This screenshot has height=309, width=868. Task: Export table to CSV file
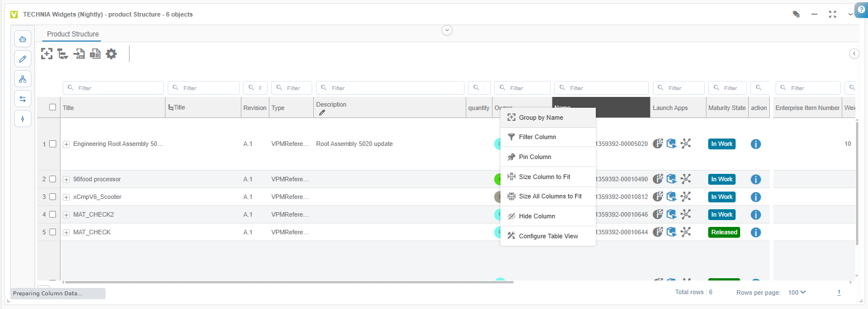click(x=79, y=54)
